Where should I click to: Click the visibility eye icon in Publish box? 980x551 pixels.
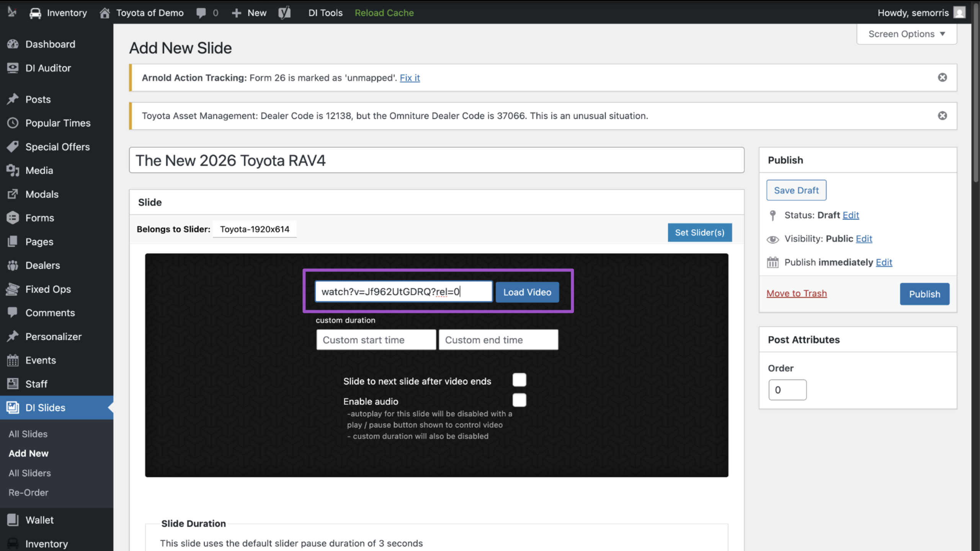773,240
